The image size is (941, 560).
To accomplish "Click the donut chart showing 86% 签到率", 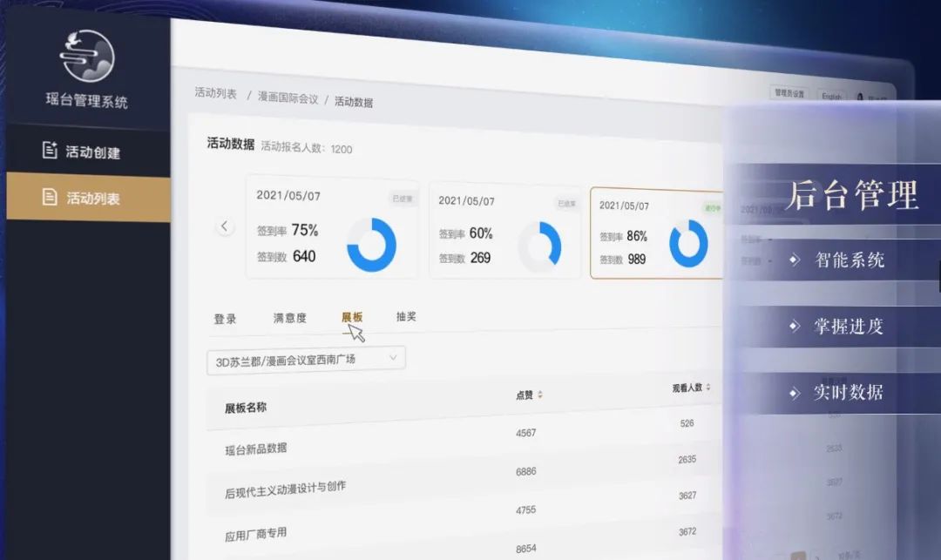I will (688, 244).
